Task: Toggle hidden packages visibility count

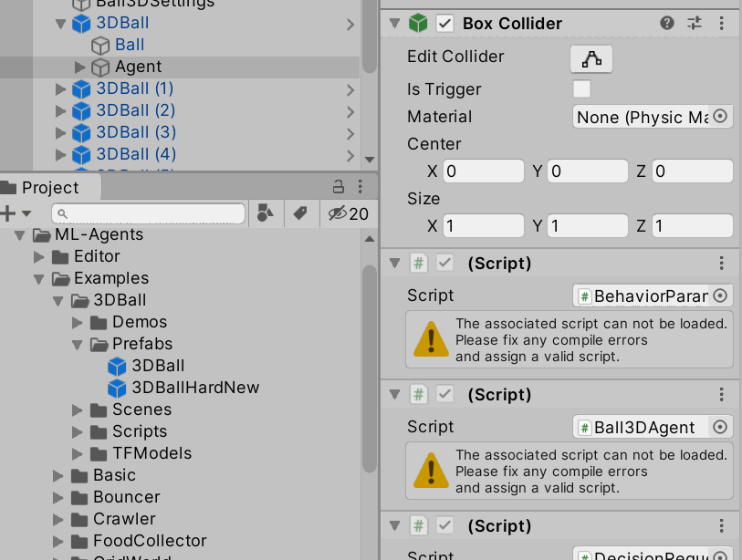Action: (348, 213)
